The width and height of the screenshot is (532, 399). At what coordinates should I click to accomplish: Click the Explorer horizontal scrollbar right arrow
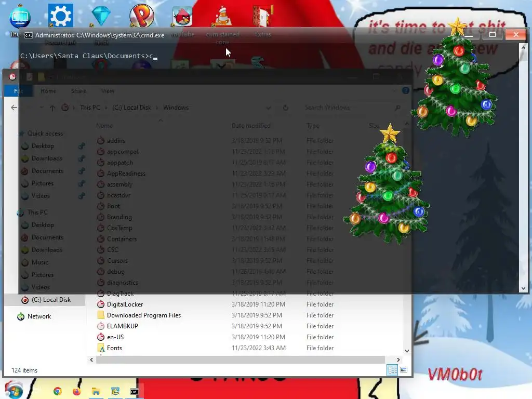click(398, 360)
